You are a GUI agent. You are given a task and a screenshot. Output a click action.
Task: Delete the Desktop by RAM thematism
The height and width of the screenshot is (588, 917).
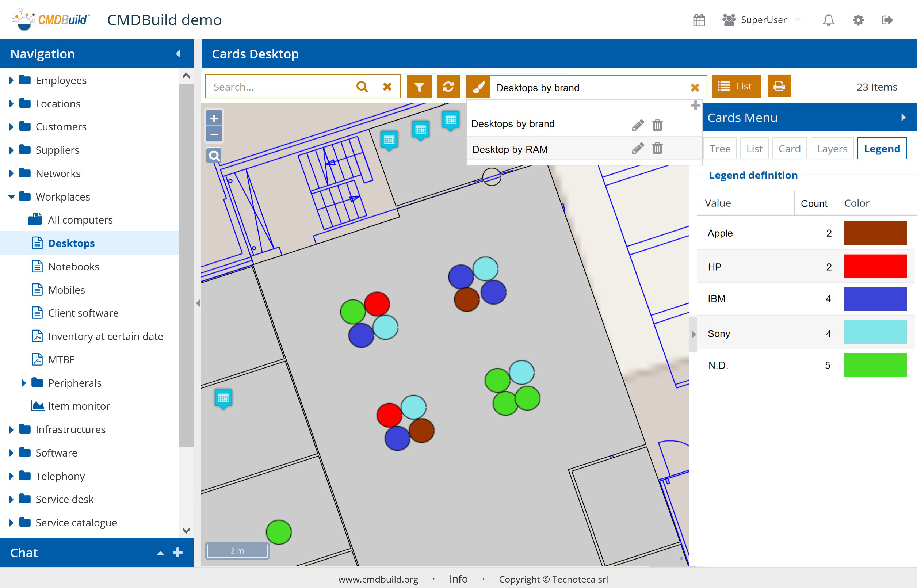pos(657,148)
